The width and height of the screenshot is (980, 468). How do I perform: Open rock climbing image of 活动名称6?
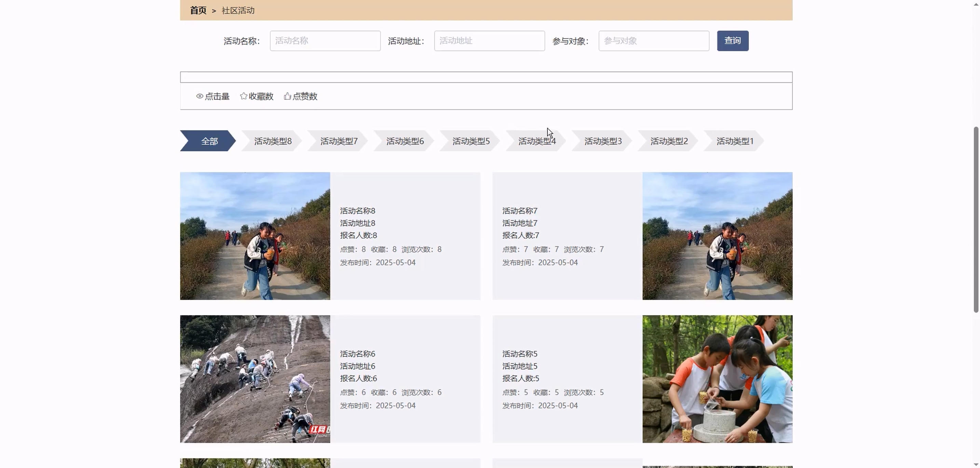pyautogui.click(x=255, y=379)
